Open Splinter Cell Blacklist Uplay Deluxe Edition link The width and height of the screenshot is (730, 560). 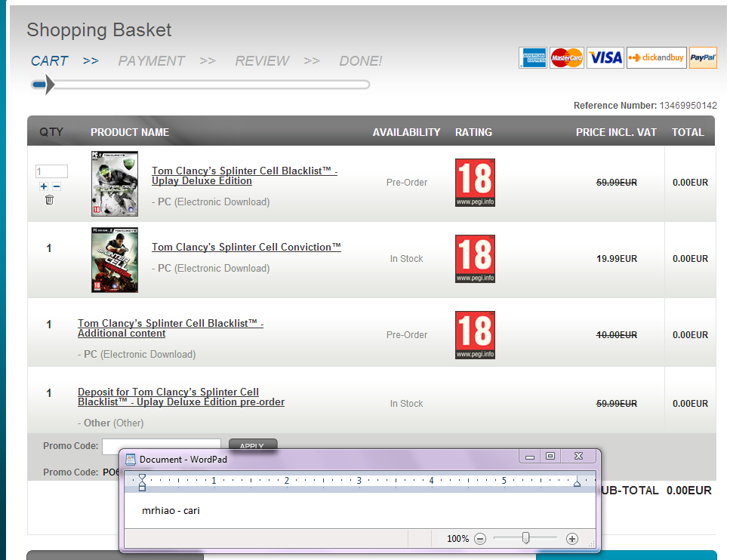click(245, 176)
